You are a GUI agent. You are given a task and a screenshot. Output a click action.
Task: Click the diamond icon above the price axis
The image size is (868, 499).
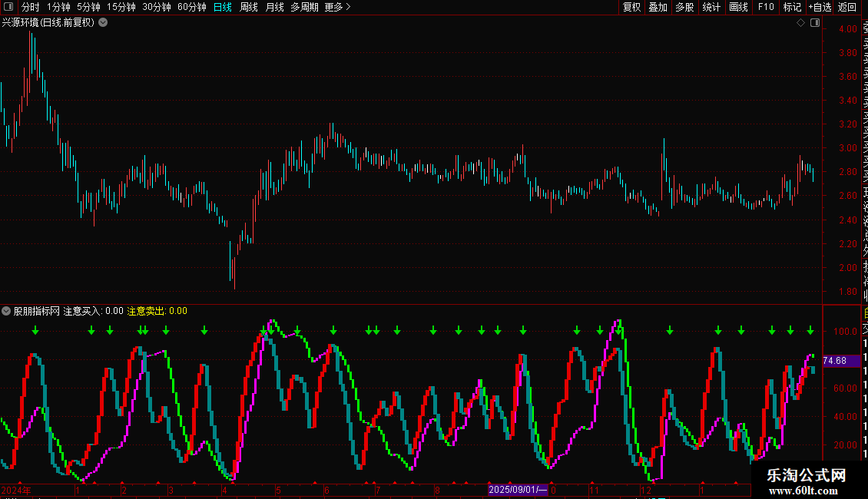click(801, 23)
